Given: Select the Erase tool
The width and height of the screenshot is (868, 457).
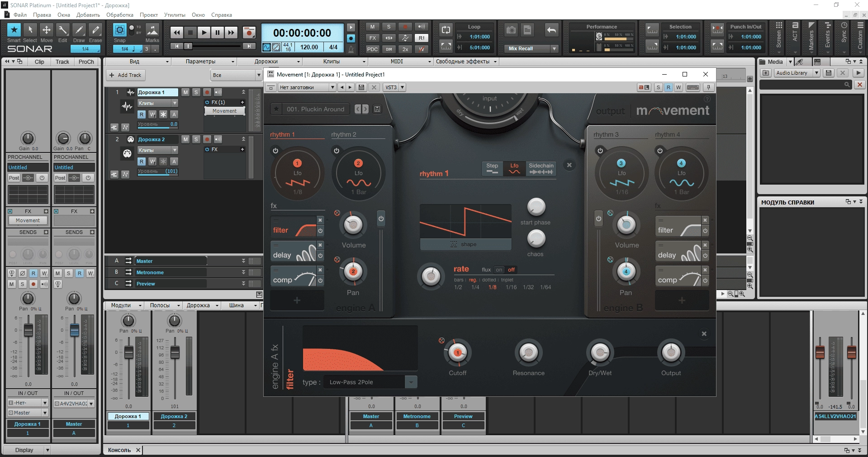Looking at the screenshot, I should coord(95,30).
